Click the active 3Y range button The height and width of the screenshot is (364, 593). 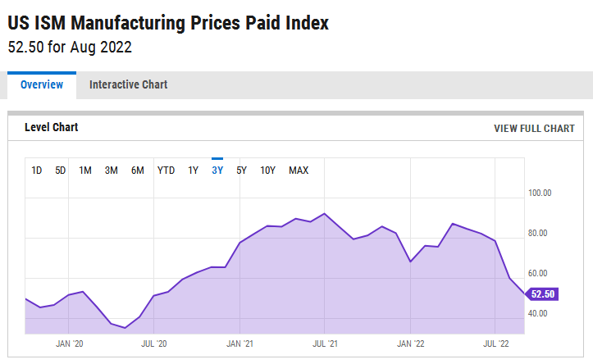217,171
